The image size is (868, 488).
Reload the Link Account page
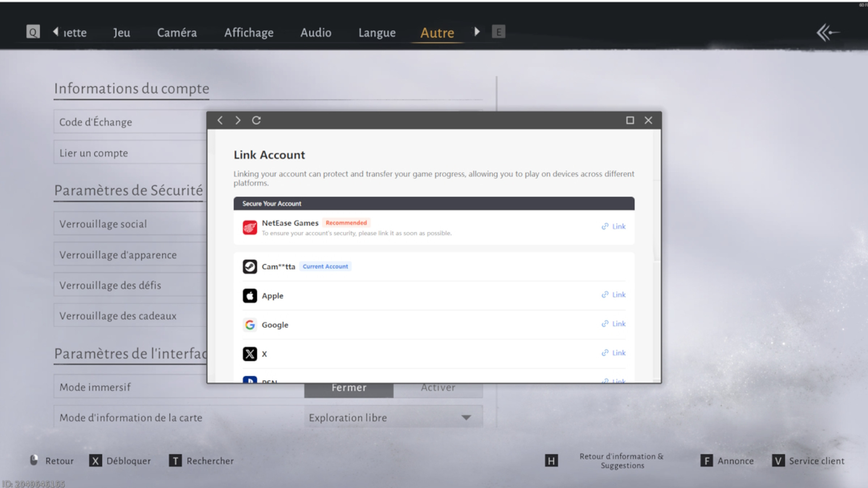[x=257, y=120]
